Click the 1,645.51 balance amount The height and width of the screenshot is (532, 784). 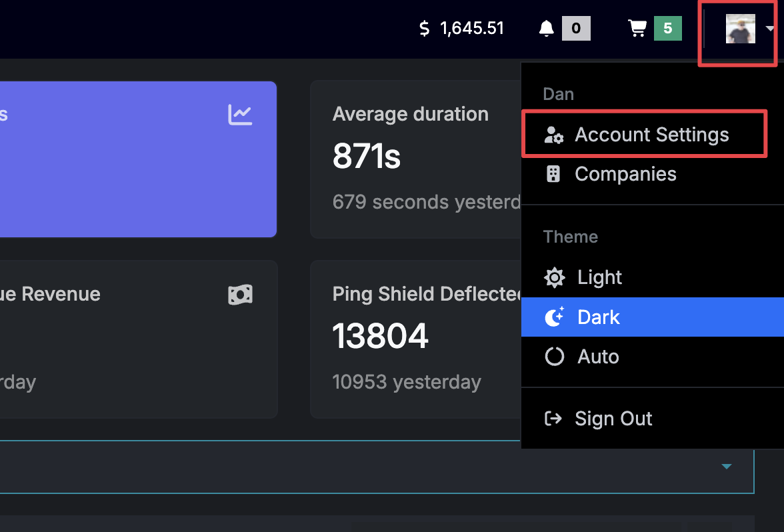[x=472, y=29]
